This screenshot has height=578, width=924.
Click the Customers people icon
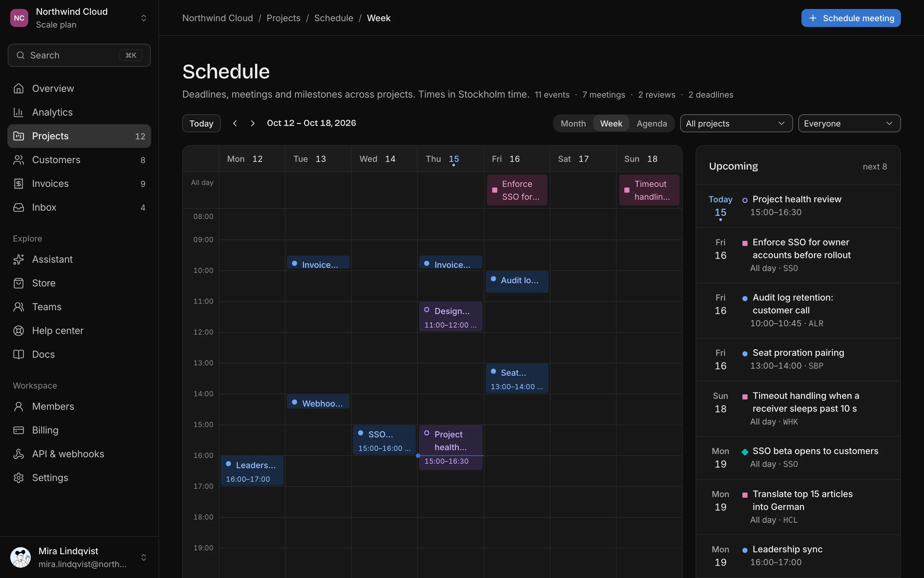[18, 160]
